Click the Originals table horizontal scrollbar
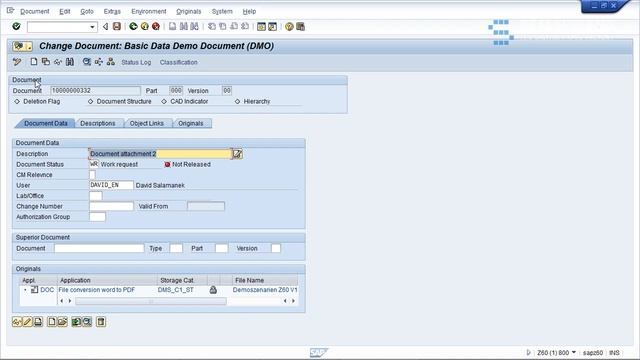Viewport: 640px width, 360px height. pos(151,301)
